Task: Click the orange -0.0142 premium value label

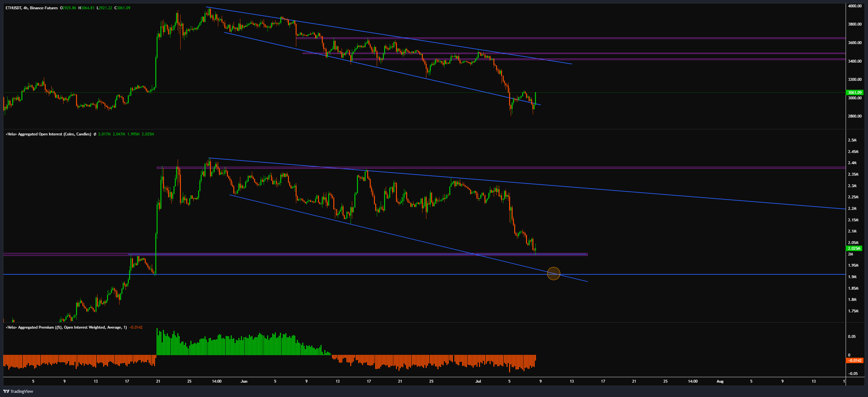Action: point(855,360)
